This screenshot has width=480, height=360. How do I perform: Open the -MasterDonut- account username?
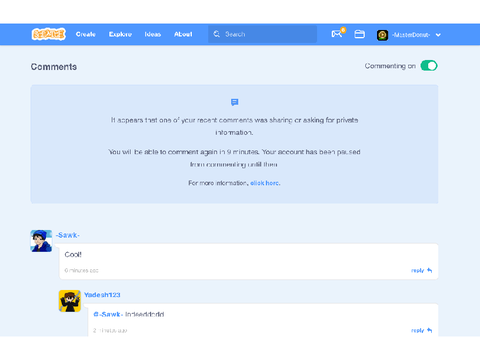[x=411, y=35]
